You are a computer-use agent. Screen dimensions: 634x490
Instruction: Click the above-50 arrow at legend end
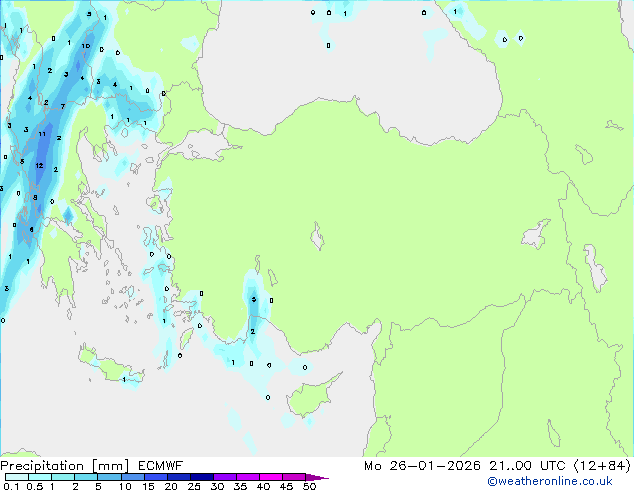tap(317, 477)
